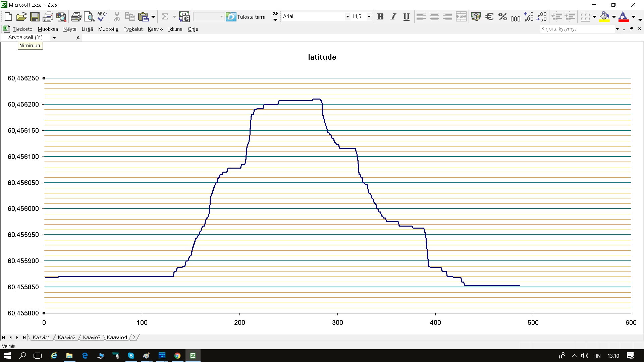Click the increase decimal icon
The height and width of the screenshot is (362, 644).
coord(529,16)
